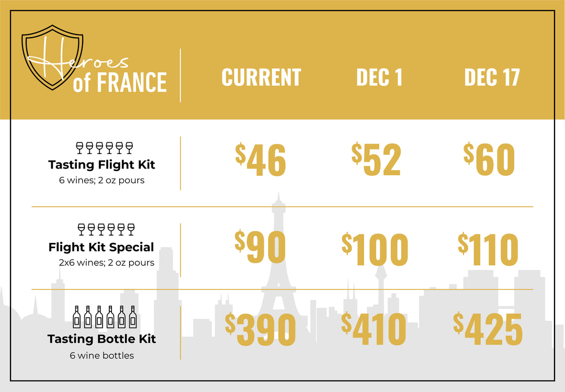Select the $410 Tasting Bottle Kit price

coord(374,329)
